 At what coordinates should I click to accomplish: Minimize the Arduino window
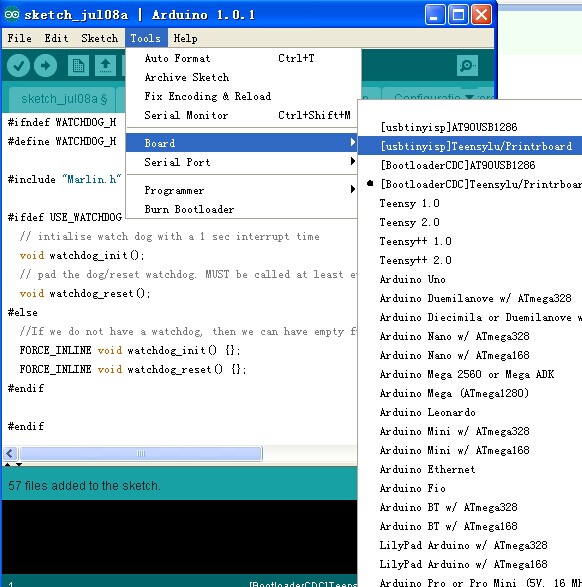pyautogui.click(x=435, y=15)
